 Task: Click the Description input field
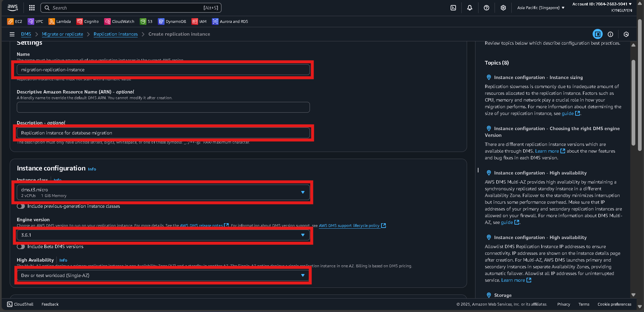[163, 133]
